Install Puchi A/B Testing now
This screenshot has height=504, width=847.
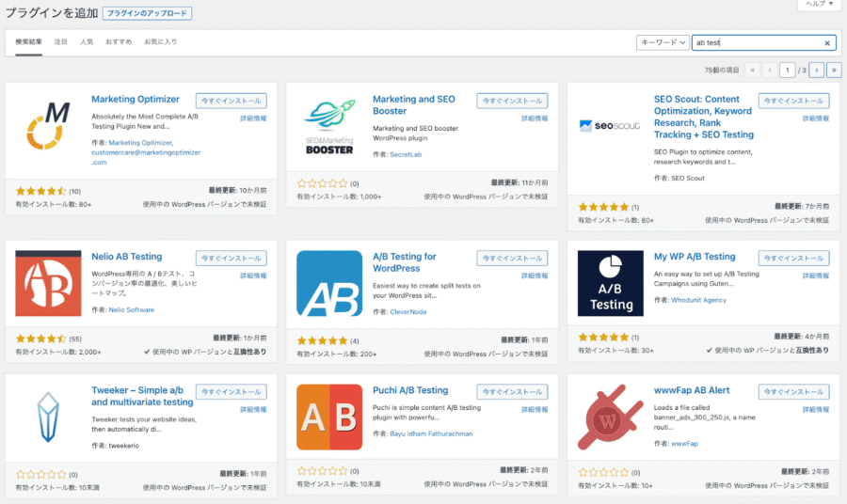(512, 392)
